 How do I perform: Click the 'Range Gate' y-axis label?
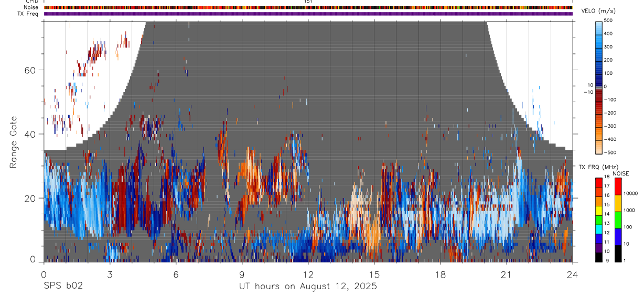coord(15,142)
